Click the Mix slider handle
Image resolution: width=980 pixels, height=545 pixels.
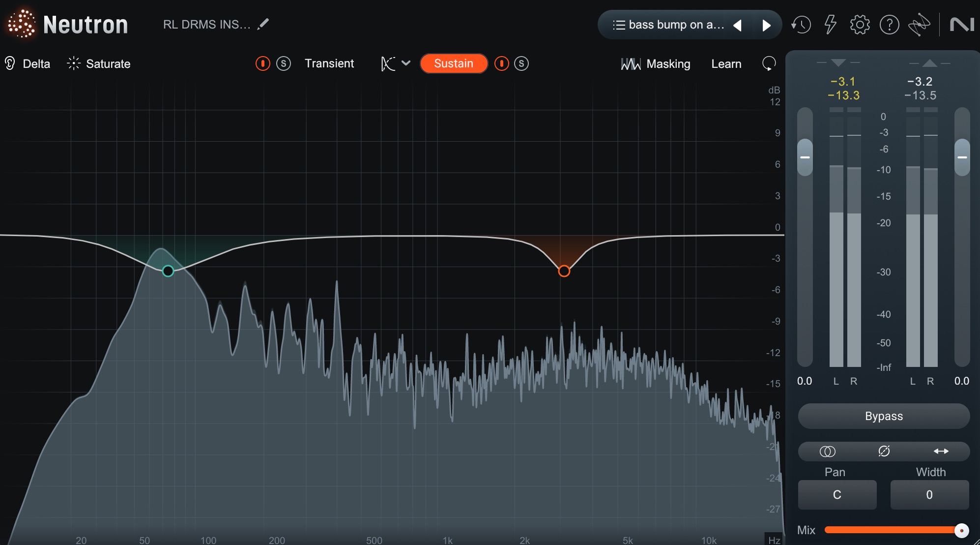click(x=961, y=530)
